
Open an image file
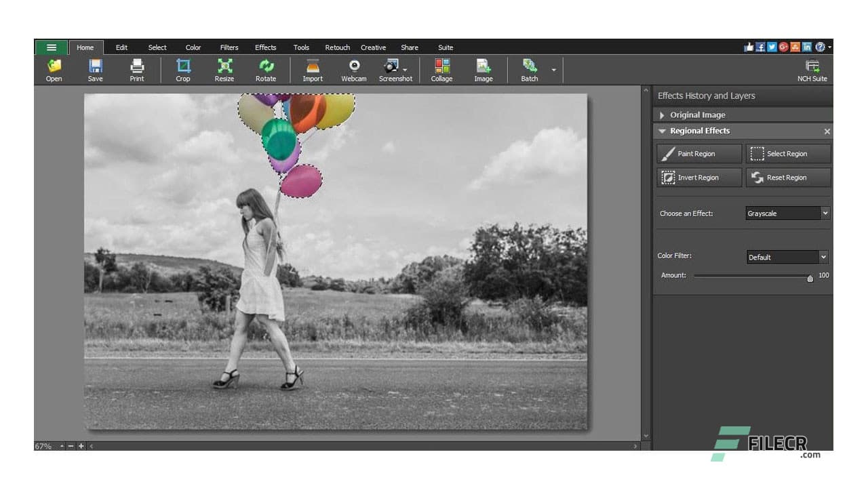pyautogui.click(x=53, y=70)
